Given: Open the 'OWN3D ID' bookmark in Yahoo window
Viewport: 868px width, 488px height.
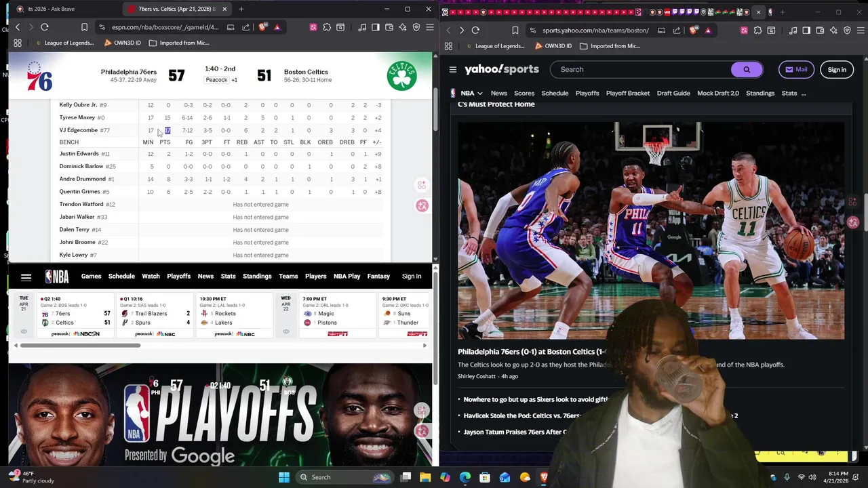Looking at the screenshot, I should tap(553, 46).
